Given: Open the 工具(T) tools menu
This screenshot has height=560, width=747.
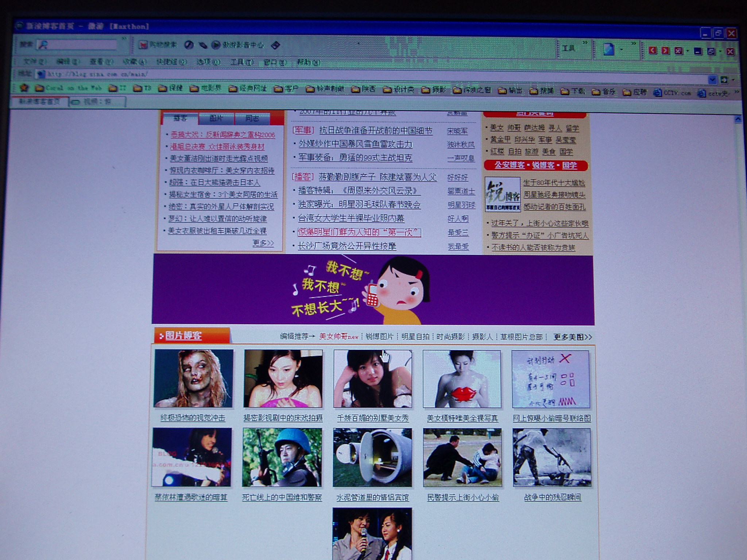Looking at the screenshot, I should (242, 62).
